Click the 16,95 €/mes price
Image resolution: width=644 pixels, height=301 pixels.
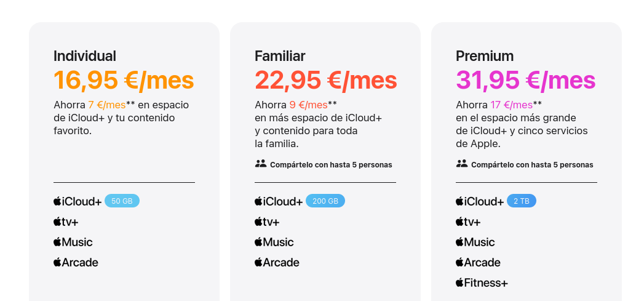pos(124,80)
